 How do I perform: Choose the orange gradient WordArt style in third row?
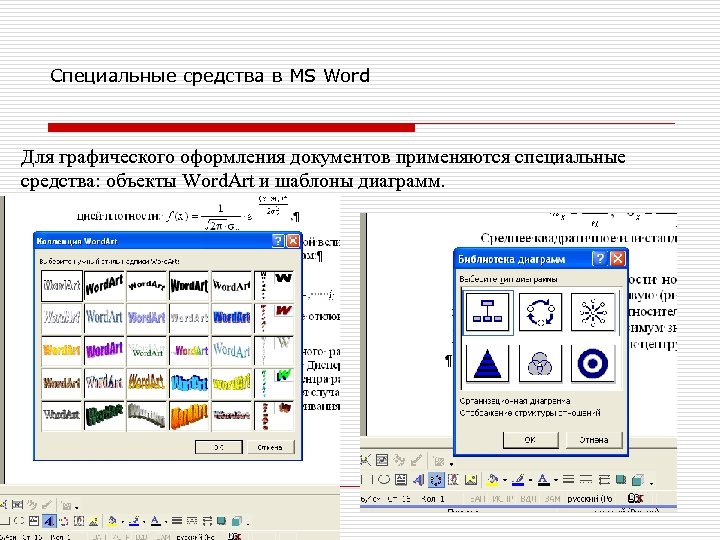62,351
